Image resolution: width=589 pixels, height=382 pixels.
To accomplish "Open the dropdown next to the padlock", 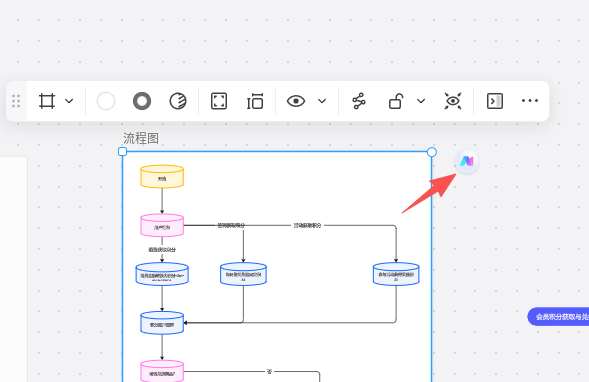I will [x=421, y=101].
